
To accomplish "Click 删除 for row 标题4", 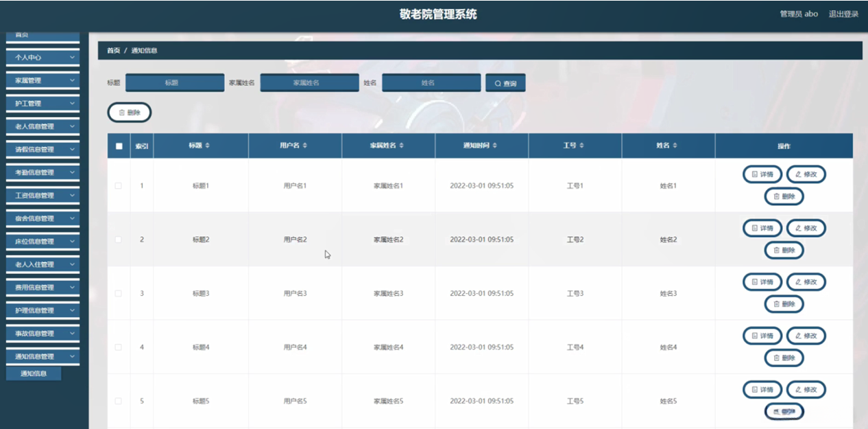I will (x=784, y=358).
